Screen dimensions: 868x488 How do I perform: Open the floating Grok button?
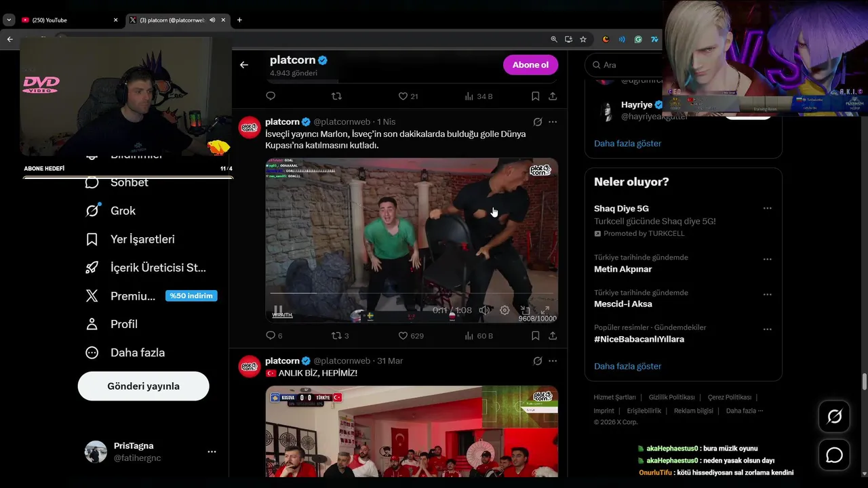pyautogui.click(x=834, y=416)
